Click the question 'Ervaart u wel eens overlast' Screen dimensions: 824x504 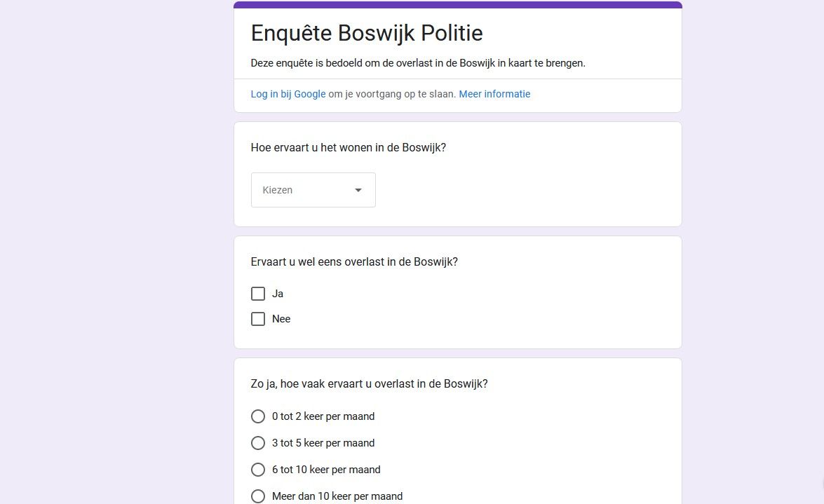pos(354,262)
